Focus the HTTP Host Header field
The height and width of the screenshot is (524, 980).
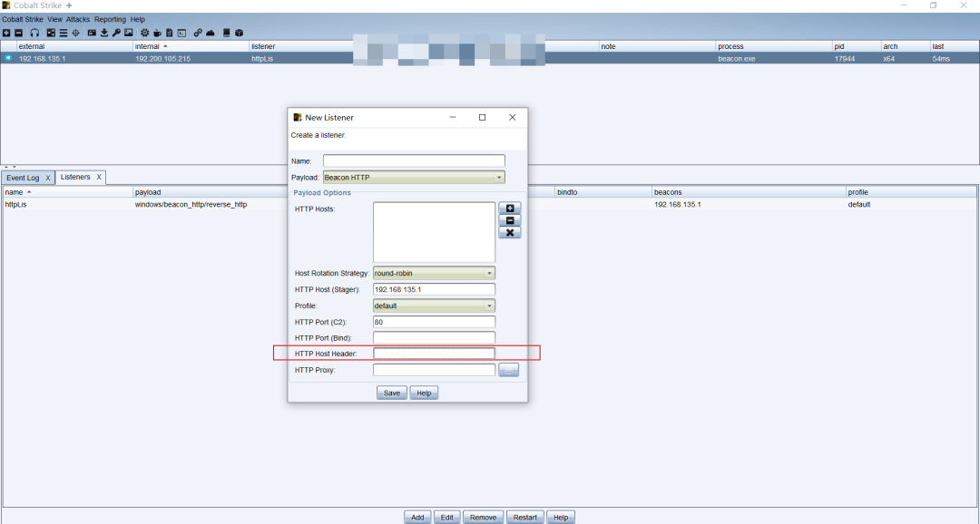tap(434, 354)
